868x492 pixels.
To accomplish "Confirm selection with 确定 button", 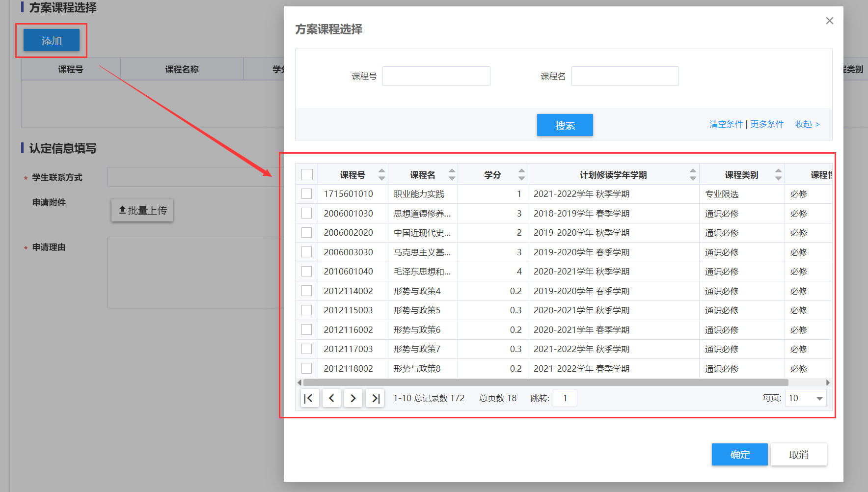I will (x=740, y=455).
